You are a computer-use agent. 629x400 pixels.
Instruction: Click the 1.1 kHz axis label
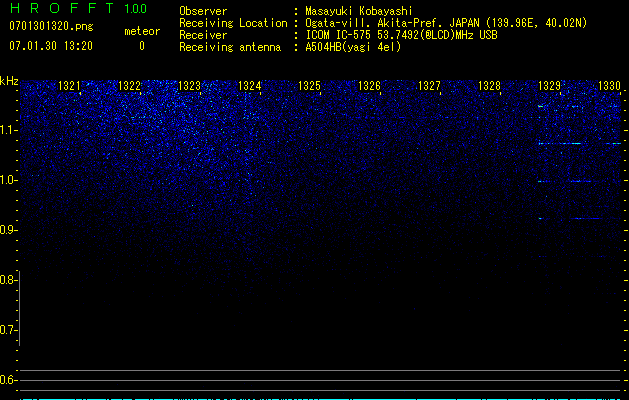[8, 130]
